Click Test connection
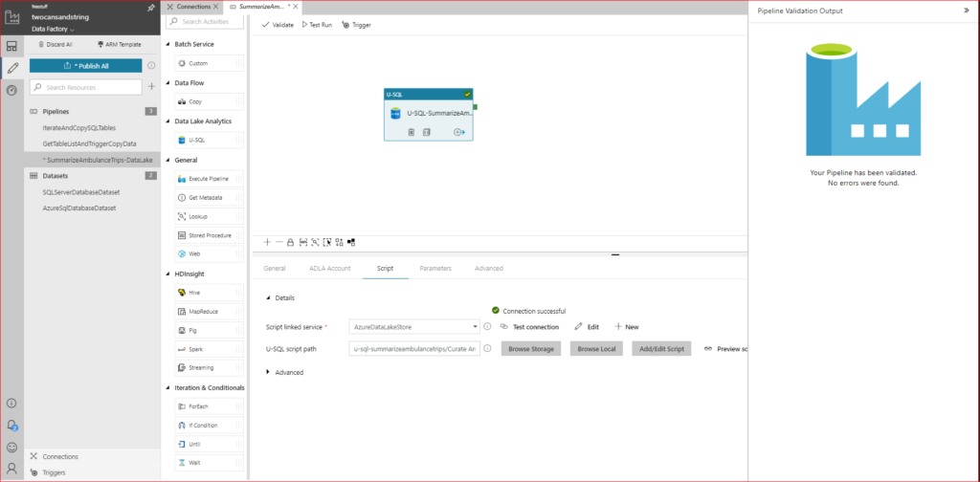This screenshot has height=482, width=980. [x=529, y=326]
